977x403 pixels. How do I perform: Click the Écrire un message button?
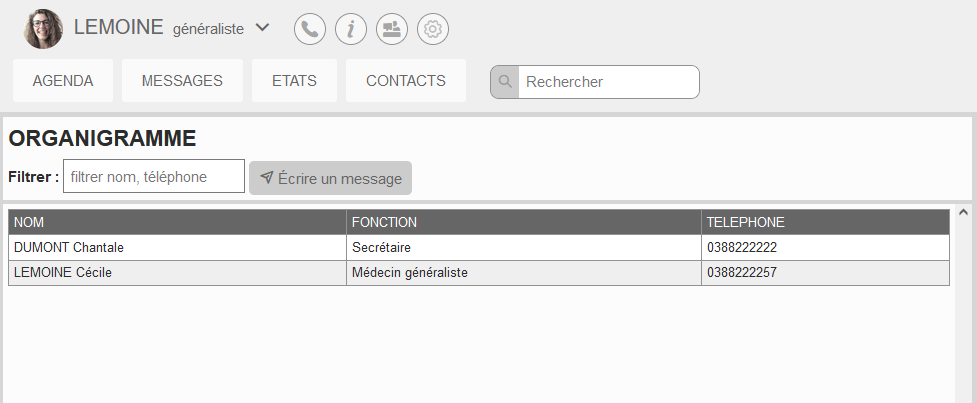(330, 178)
